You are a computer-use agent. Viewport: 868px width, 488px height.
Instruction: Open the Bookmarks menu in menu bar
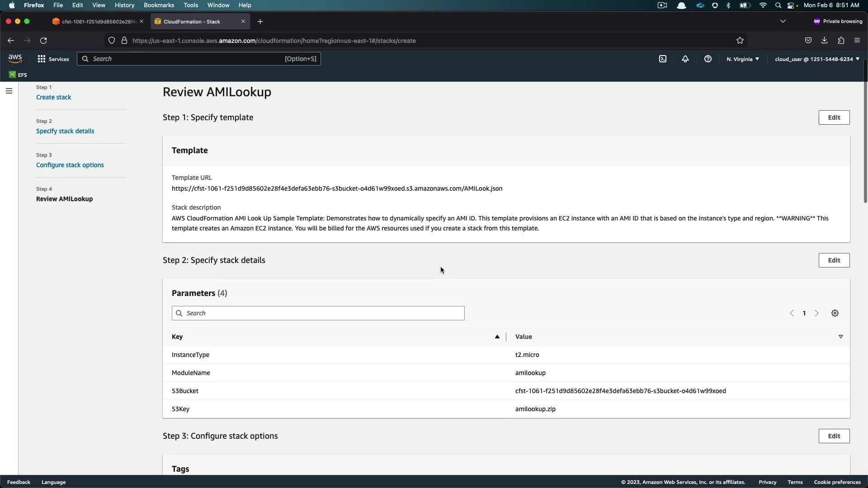tap(159, 5)
